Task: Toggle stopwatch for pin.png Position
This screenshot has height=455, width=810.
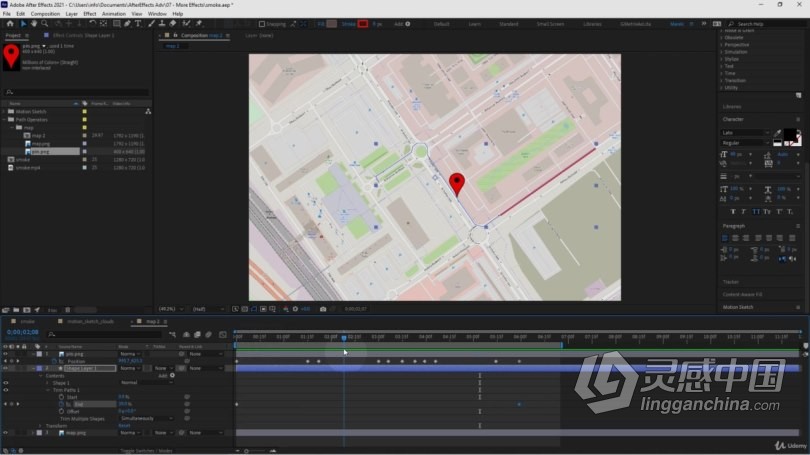Action: pos(54,362)
